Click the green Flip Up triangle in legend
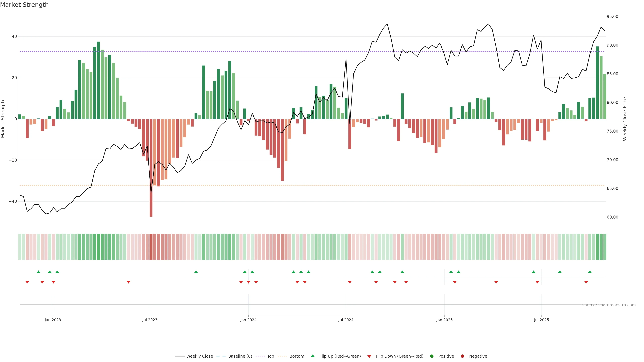644x362 pixels. tap(312, 356)
